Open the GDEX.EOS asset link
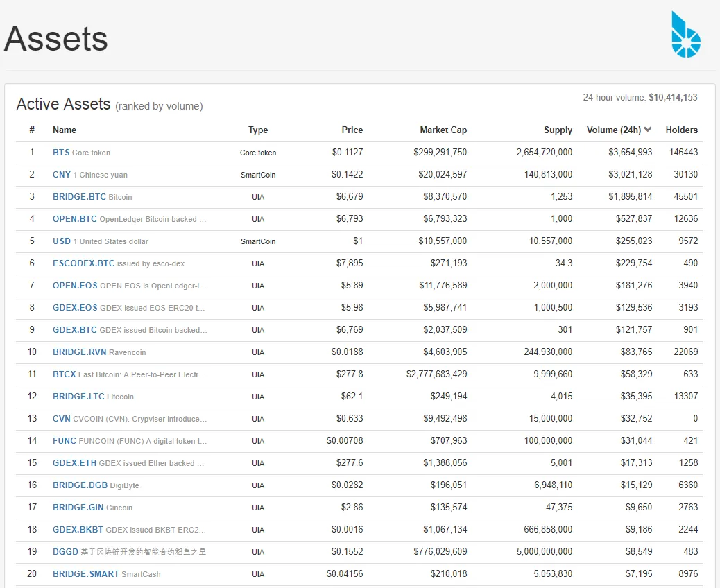Image resolution: width=720 pixels, height=588 pixels. tap(75, 308)
